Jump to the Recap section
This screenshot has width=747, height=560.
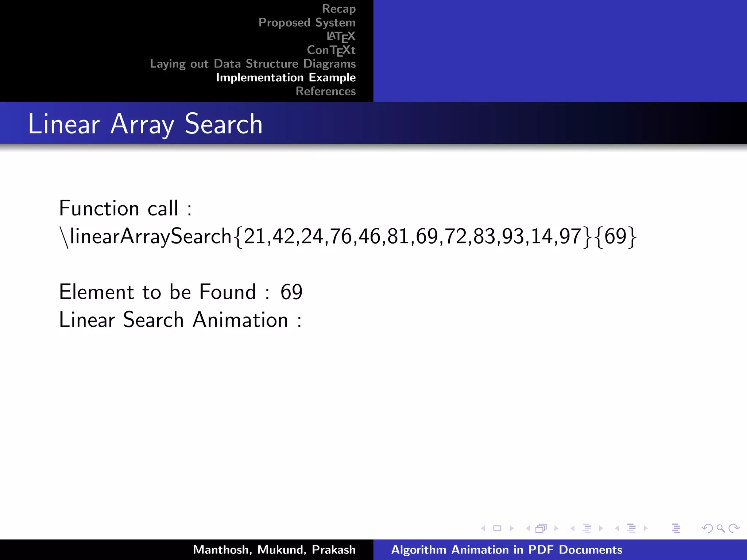(339, 9)
